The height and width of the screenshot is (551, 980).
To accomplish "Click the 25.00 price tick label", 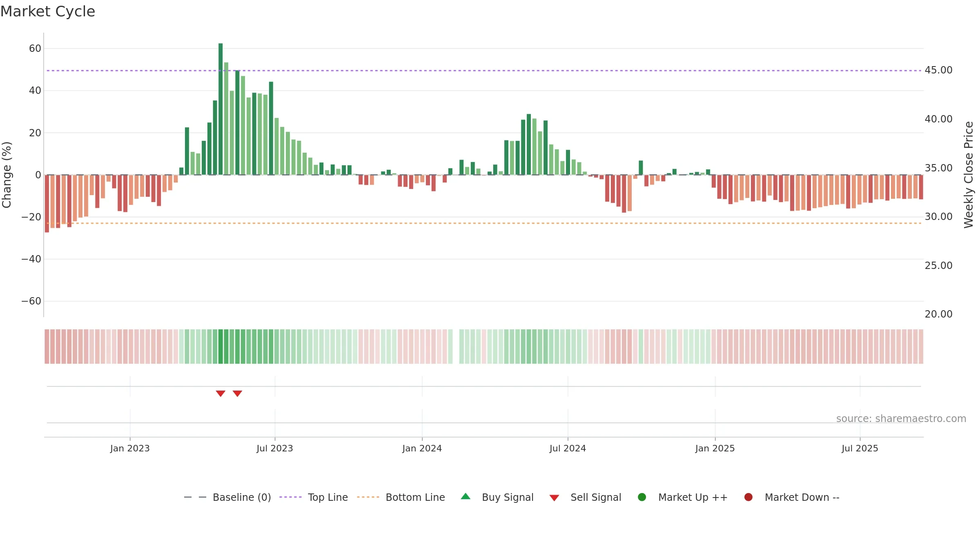I will coord(938,265).
